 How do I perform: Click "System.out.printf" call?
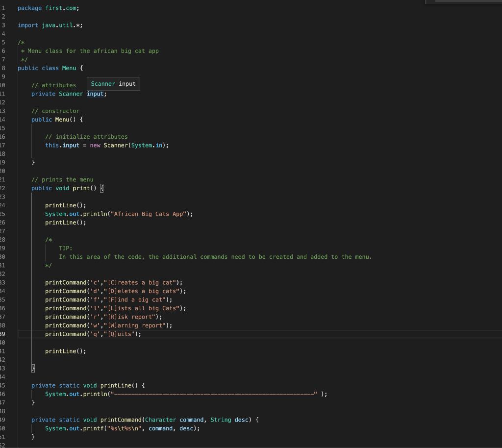click(75, 428)
